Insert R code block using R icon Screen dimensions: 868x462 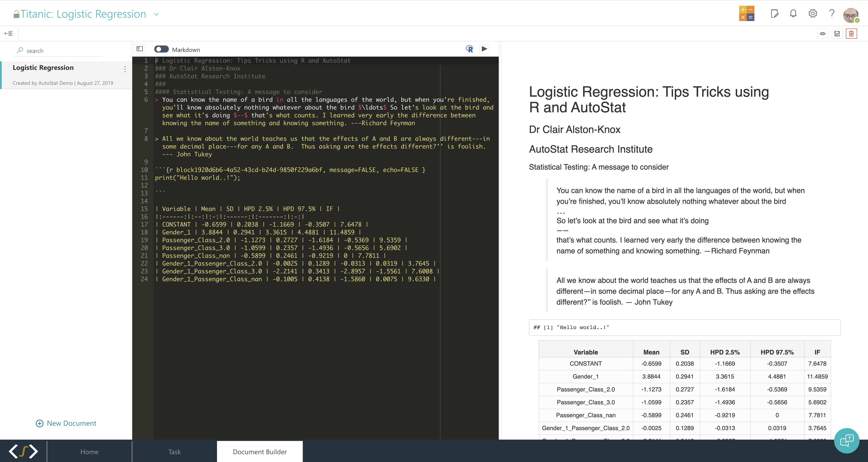469,49
